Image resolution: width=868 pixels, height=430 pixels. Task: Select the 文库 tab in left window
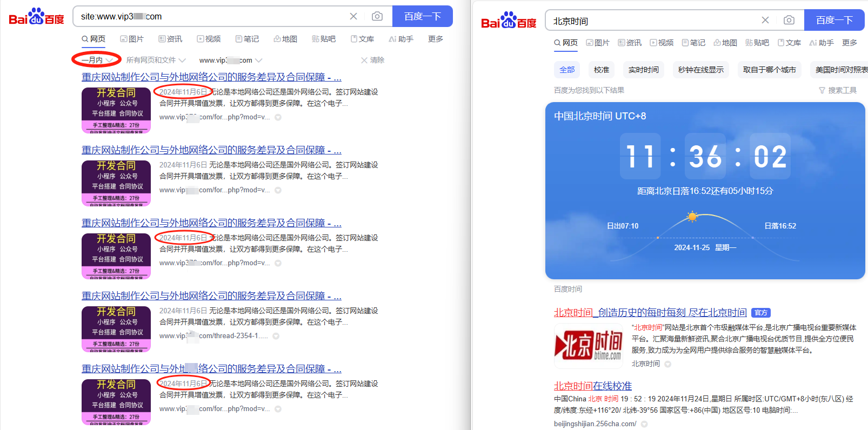[362, 39]
